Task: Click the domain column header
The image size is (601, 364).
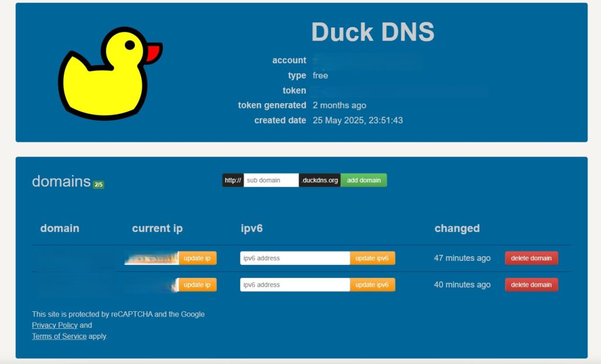Action: click(60, 228)
